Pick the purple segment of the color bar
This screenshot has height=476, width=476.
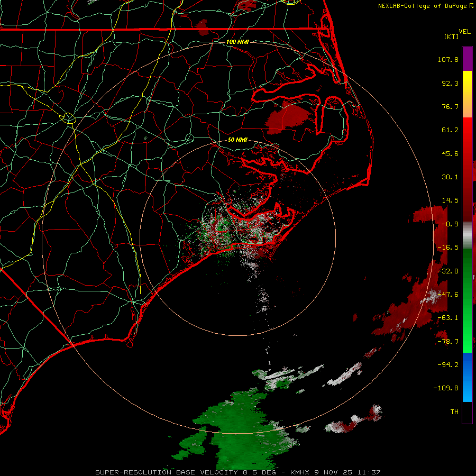click(467, 59)
